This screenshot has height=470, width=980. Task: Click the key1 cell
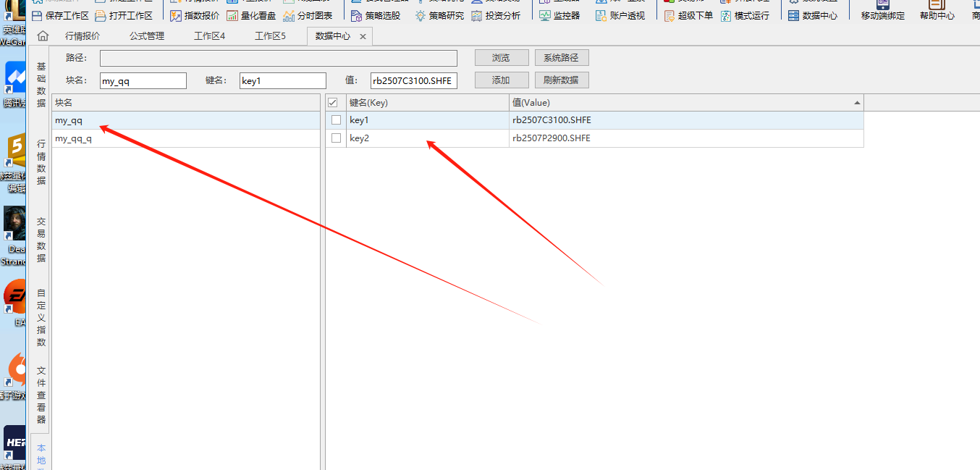click(428, 120)
